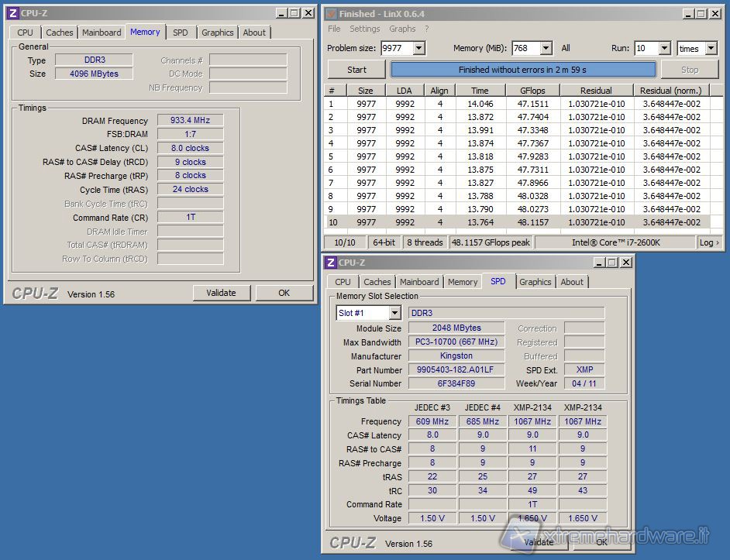Viewport: 730px width, 560px height.
Task: Minimize the CPU-Z Memory window
Action: coord(280,12)
